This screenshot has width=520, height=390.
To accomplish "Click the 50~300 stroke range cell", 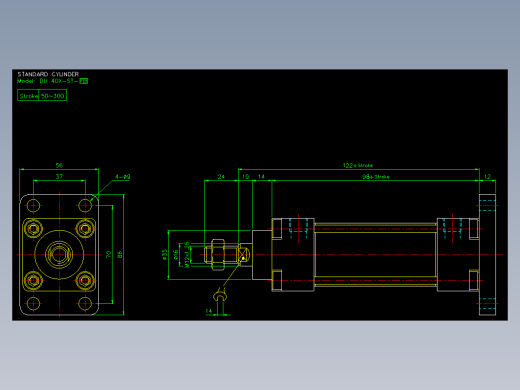I will (53, 96).
